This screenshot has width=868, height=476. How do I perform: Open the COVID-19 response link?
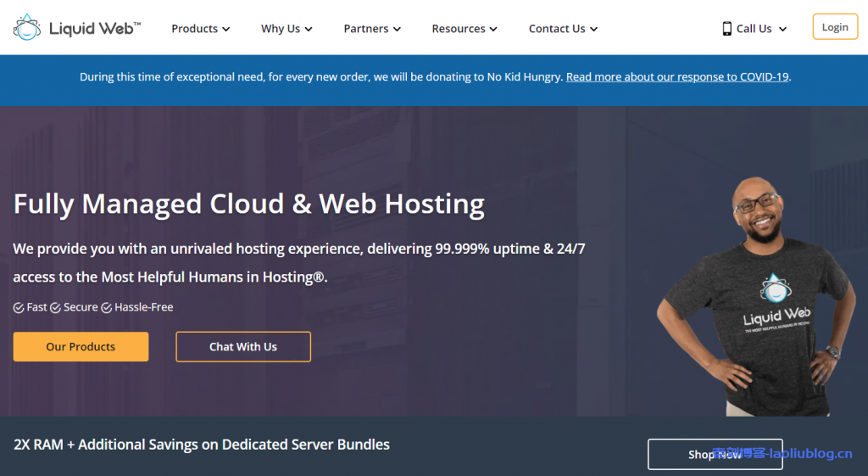(x=677, y=76)
